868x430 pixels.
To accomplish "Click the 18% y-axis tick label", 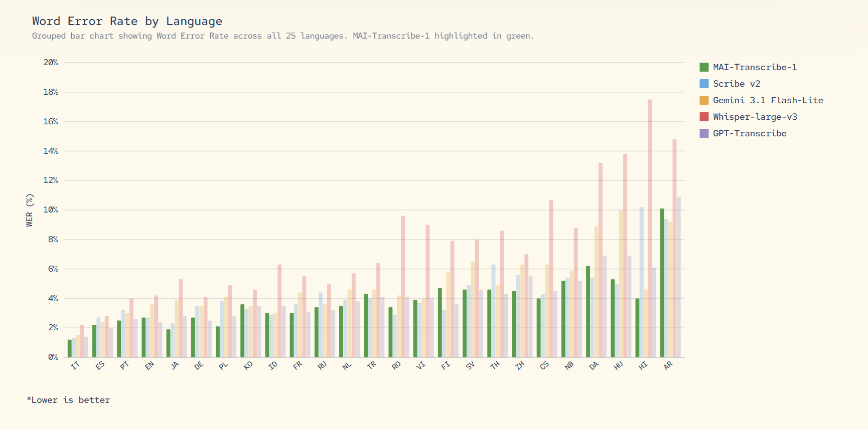I will [x=51, y=92].
